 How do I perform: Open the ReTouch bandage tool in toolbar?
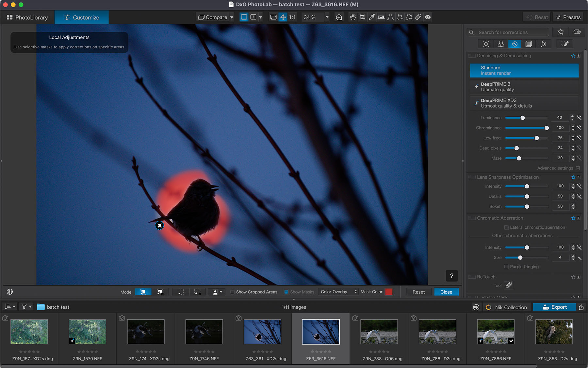click(x=418, y=17)
